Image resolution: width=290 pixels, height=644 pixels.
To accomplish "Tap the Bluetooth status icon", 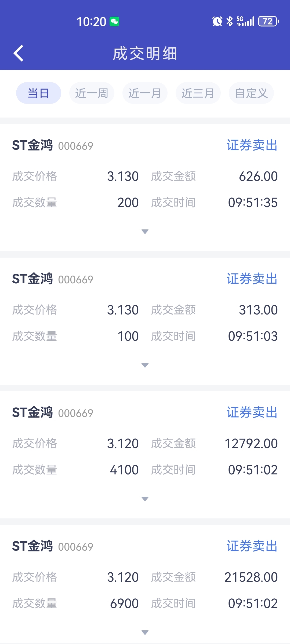I will pyautogui.click(x=230, y=21).
